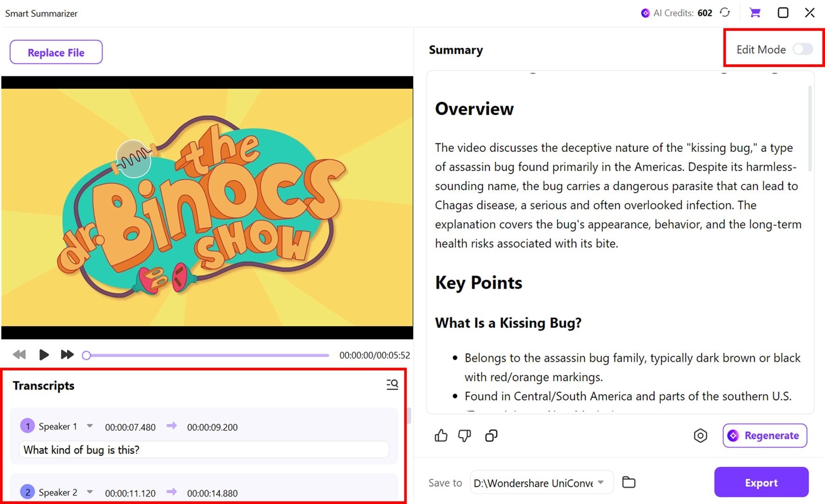Copy the generated summary
Image resolution: width=825 pixels, height=504 pixels.
491,436
